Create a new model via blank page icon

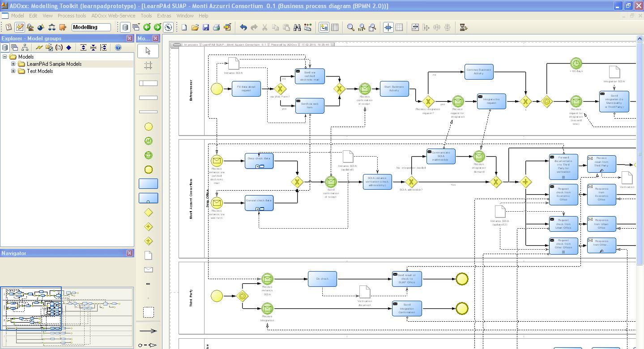tap(184, 27)
